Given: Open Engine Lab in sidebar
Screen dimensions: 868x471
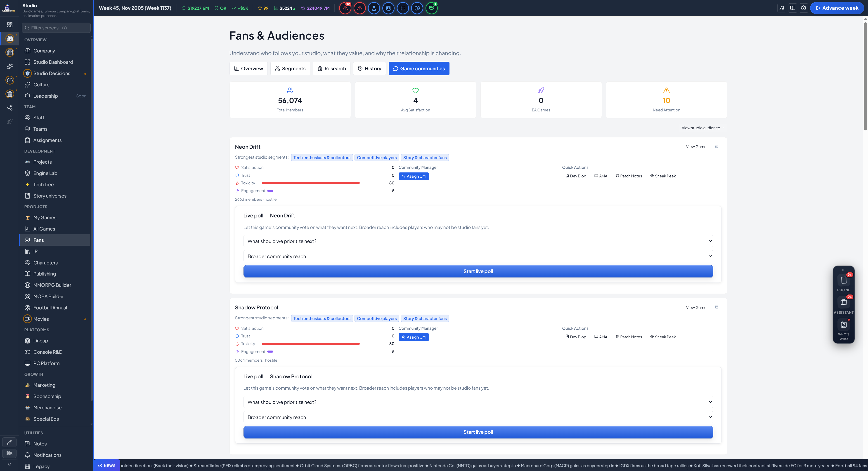Looking at the screenshot, I should tap(54, 173).
